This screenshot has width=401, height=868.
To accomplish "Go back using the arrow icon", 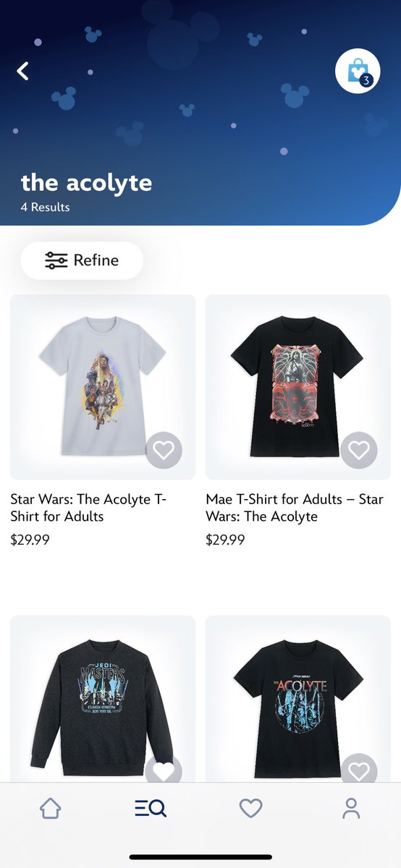I will (23, 71).
